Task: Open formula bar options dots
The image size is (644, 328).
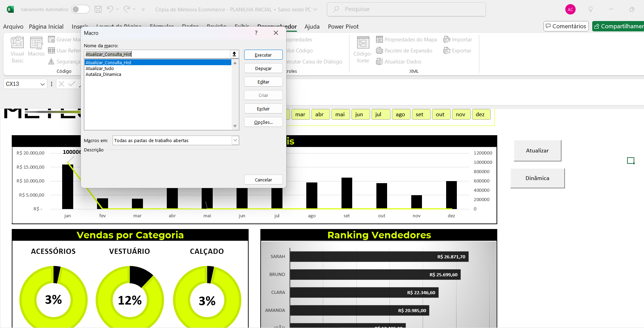Action: [51, 84]
